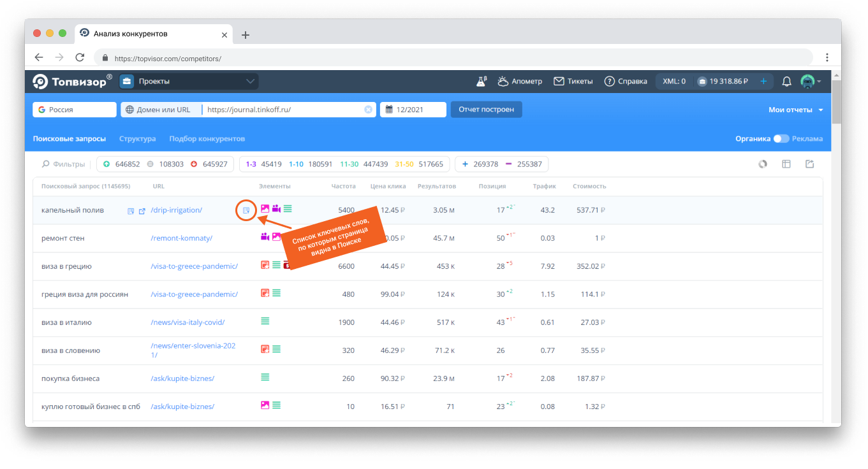Open the /visa-to-greece-pandemic/ link for виза в грецию
Screen dimensions: 868x469
coord(194,266)
